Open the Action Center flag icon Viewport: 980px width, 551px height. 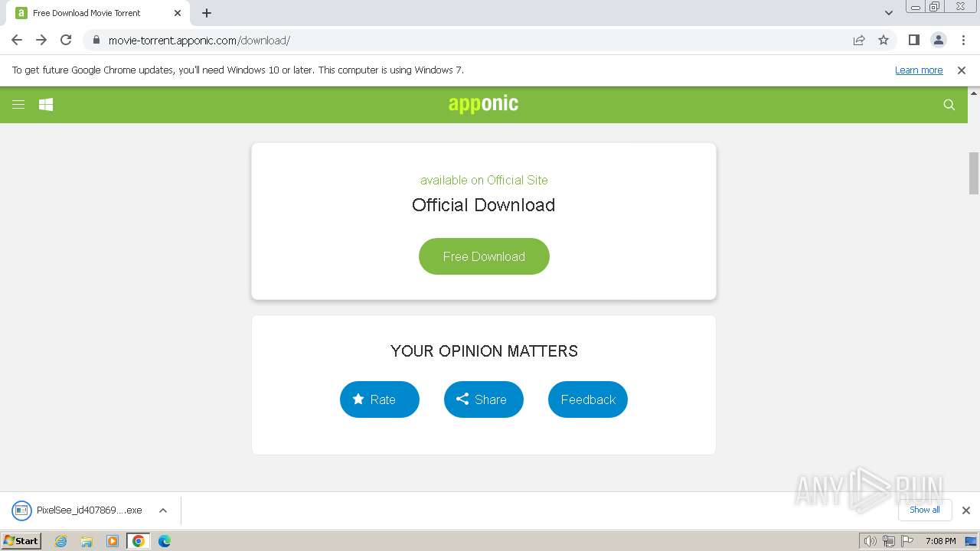pyautogui.click(x=907, y=541)
